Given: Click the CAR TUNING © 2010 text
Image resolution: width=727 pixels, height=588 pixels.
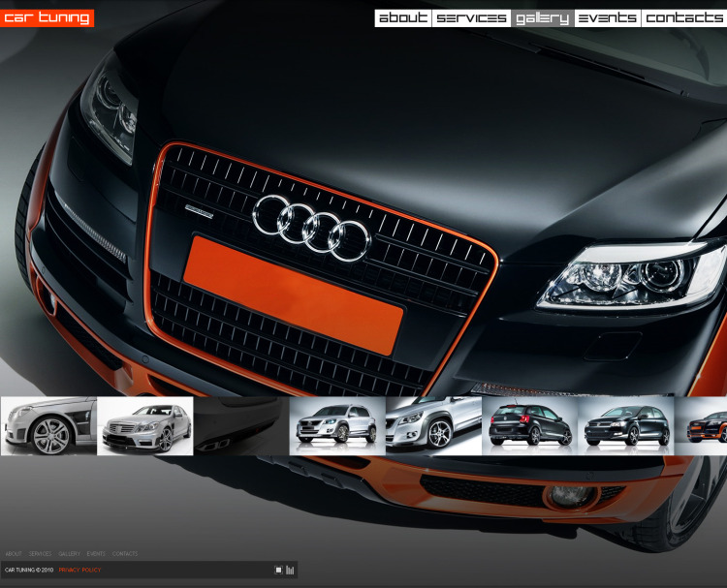Looking at the screenshot, I should pyautogui.click(x=29, y=570).
